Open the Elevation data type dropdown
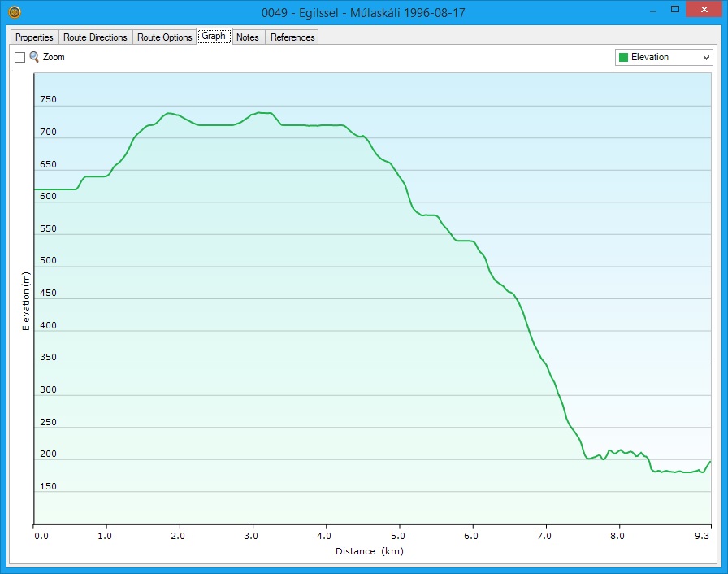 point(664,57)
